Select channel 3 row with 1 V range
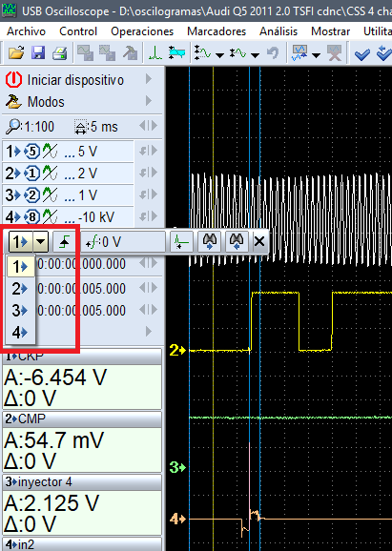Image resolution: width=392 pixels, height=551 pixels. 69,195
